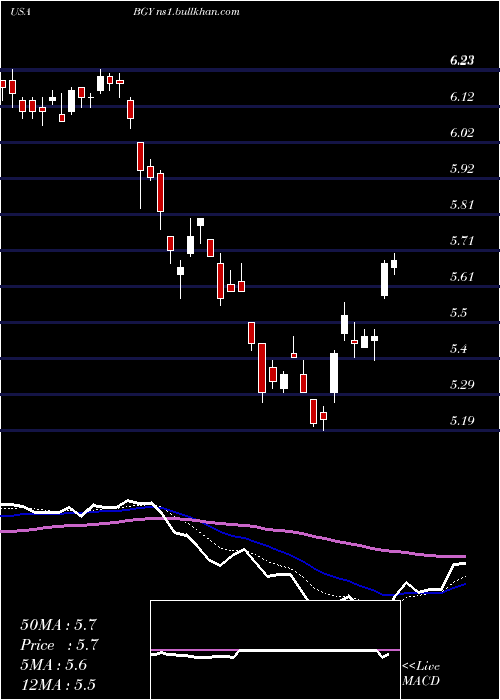Click the 12MA : 5.5 readout

pyautogui.click(x=58, y=685)
